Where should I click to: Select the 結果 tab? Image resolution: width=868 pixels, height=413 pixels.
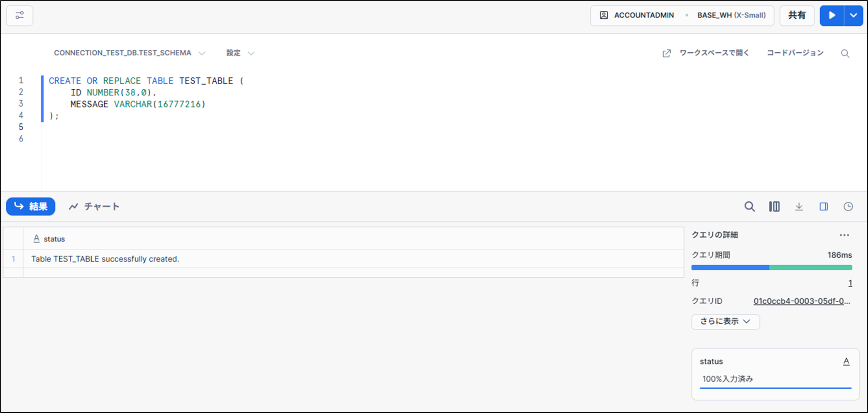click(31, 206)
